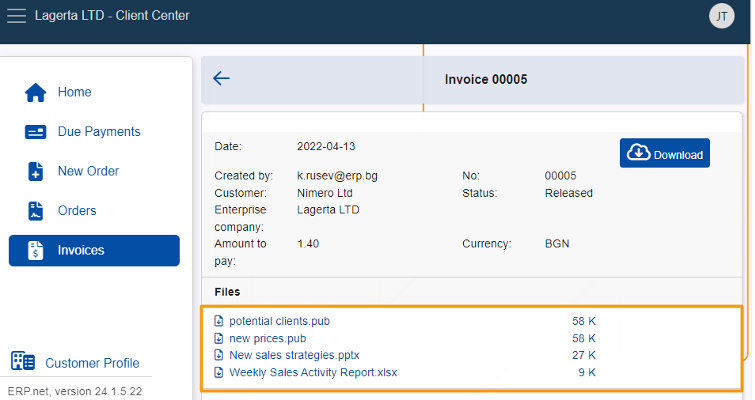Open the potential clients.pub file link
The height and width of the screenshot is (400, 755).
279,321
